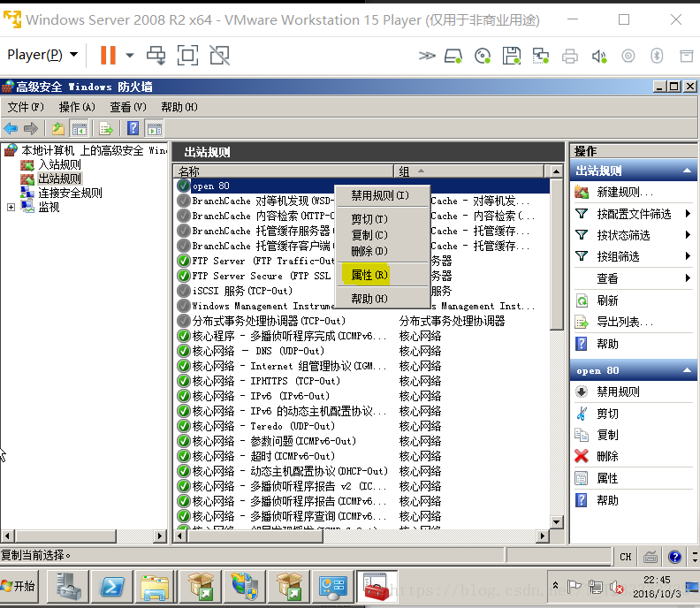Toggle VMware Unity mode icon
Screen dimensions: 700x608
coord(220,56)
